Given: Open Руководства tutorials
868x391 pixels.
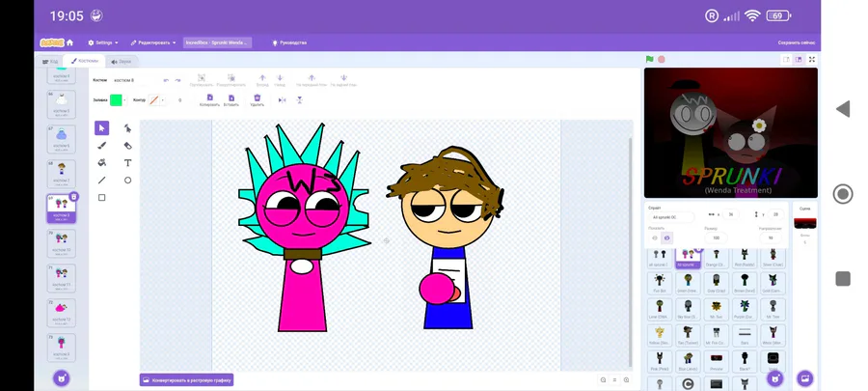Looking at the screenshot, I should point(289,42).
